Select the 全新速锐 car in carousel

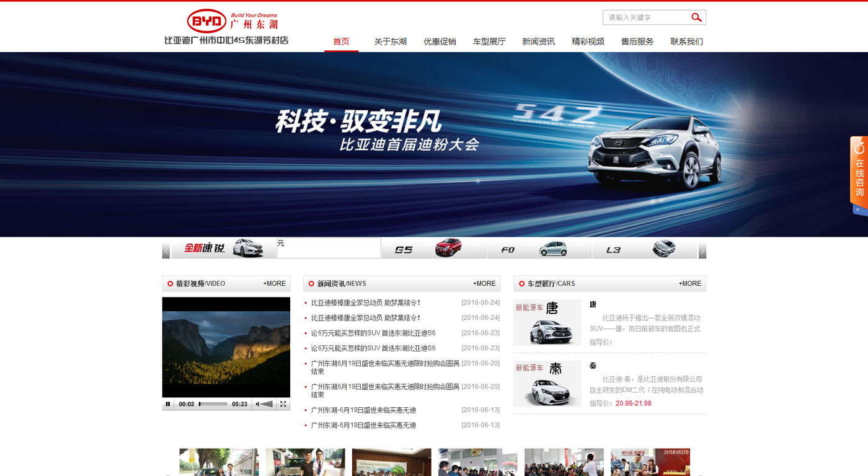[x=223, y=248]
